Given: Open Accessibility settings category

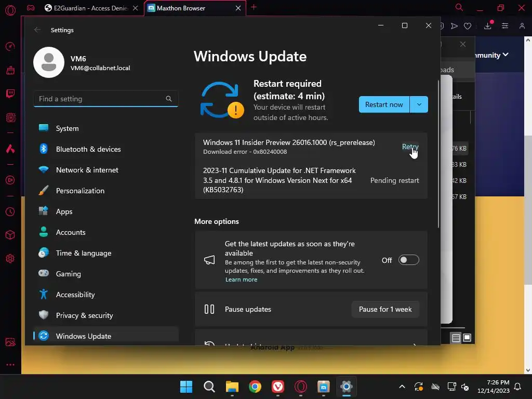Looking at the screenshot, I should (106, 295).
